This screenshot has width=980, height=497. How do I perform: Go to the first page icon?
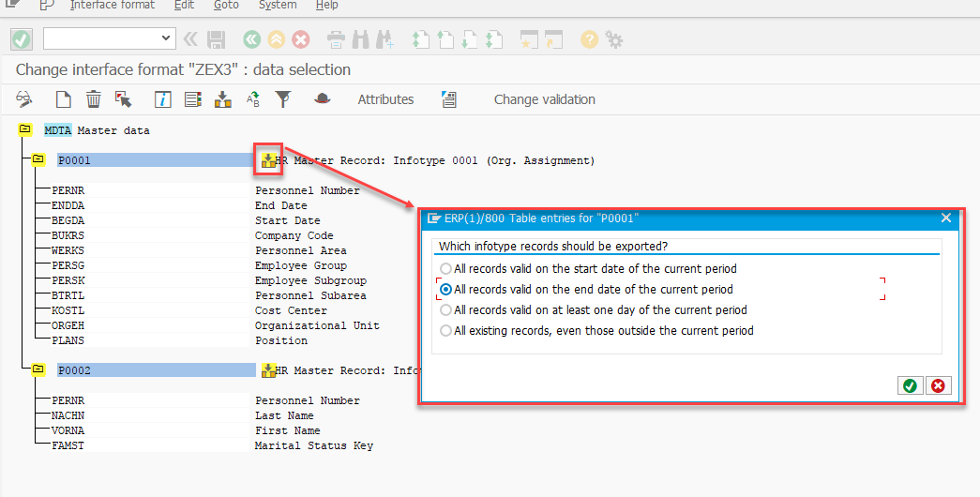coord(421,40)
